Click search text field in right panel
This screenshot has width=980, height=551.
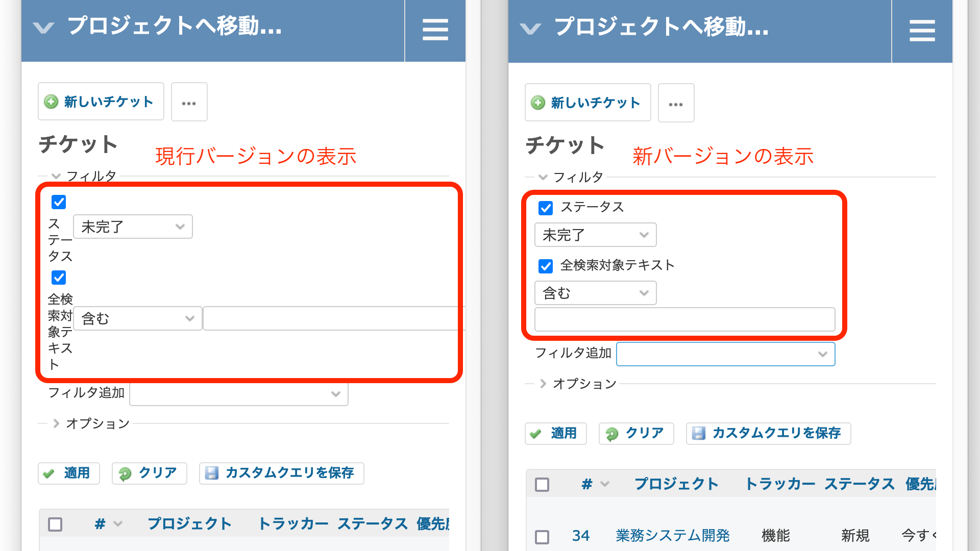coord(684,319)
